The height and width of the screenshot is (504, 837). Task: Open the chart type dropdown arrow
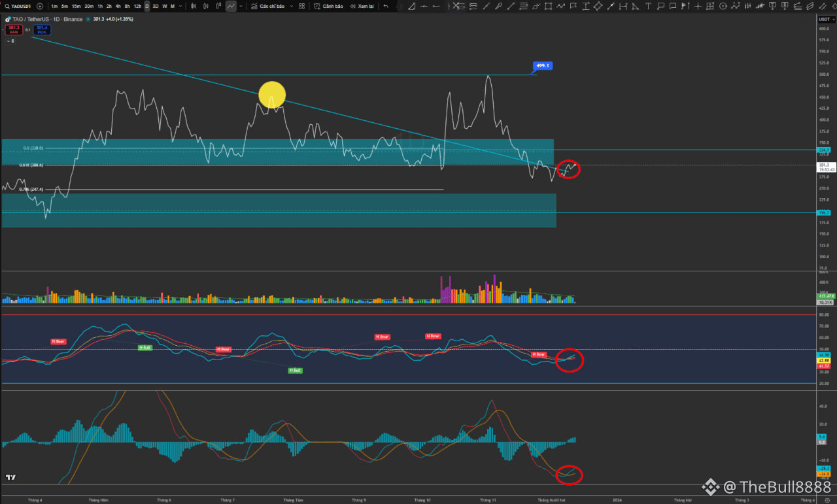click(240, 6)
